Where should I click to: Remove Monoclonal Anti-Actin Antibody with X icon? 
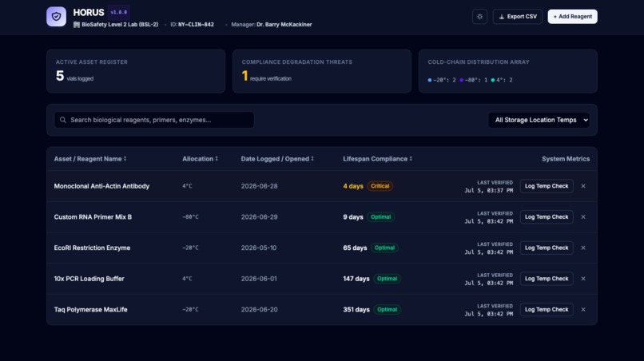pyautogui.click(x=583, y=186)
